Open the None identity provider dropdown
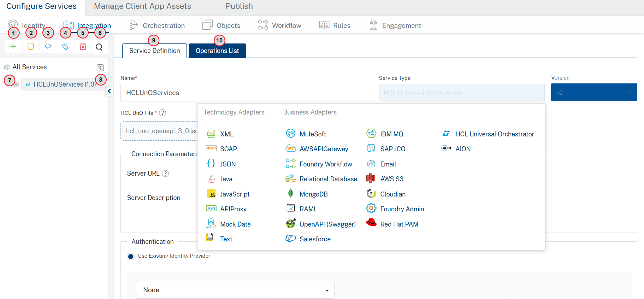644x299 pixels. click(x=235, y=290)
